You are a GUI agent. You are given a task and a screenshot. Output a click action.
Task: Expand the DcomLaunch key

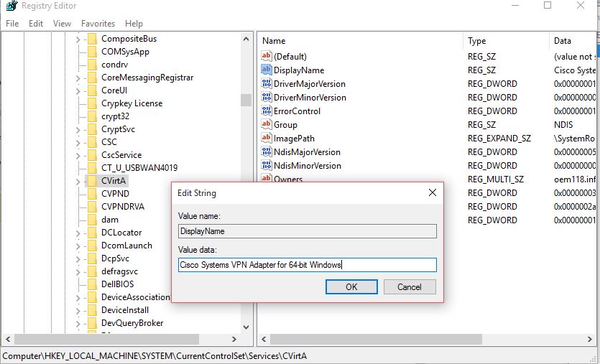[x=78, y=246]
